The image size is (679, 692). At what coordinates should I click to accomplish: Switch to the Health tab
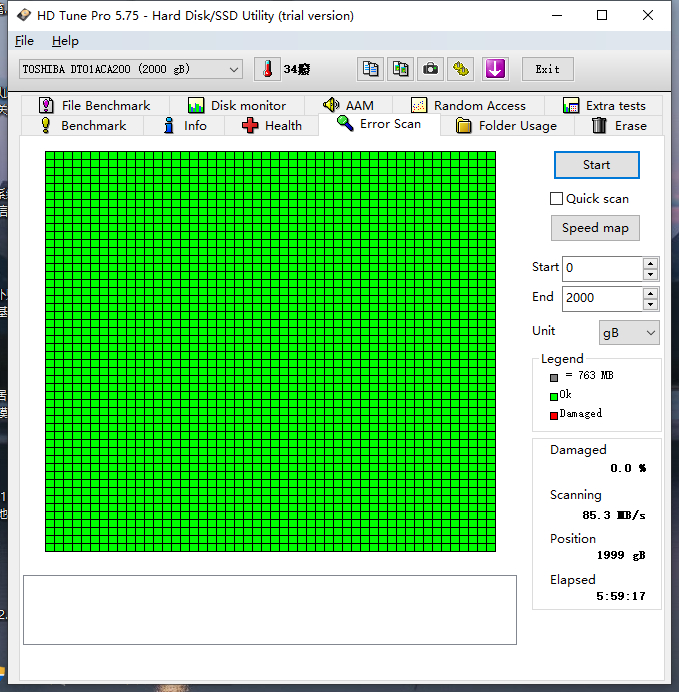271,126
